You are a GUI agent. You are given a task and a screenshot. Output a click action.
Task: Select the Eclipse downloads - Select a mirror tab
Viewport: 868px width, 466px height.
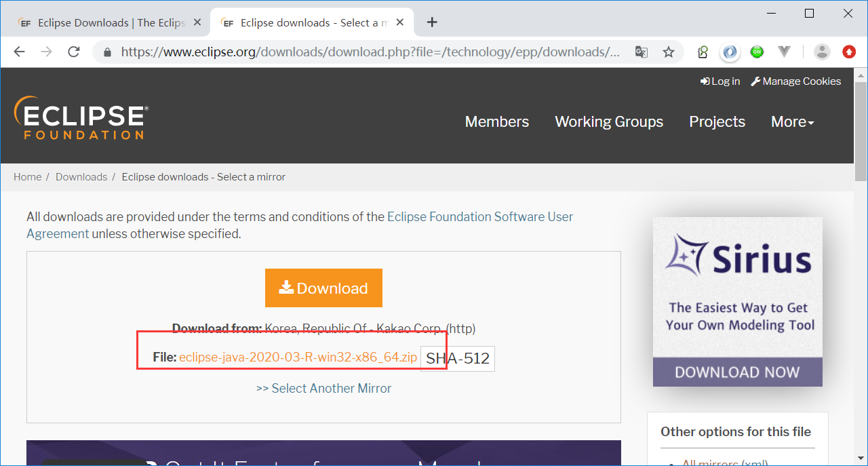pos(313,22)
